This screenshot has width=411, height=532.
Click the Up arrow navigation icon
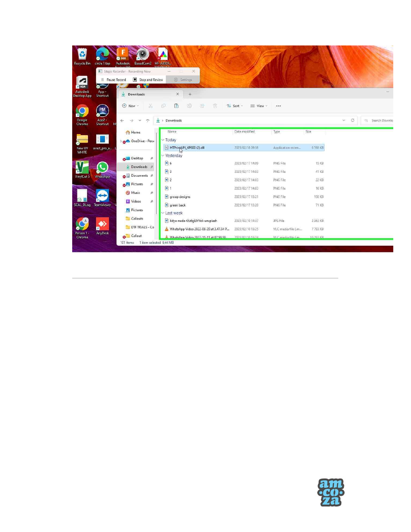(x=148, y=121)
